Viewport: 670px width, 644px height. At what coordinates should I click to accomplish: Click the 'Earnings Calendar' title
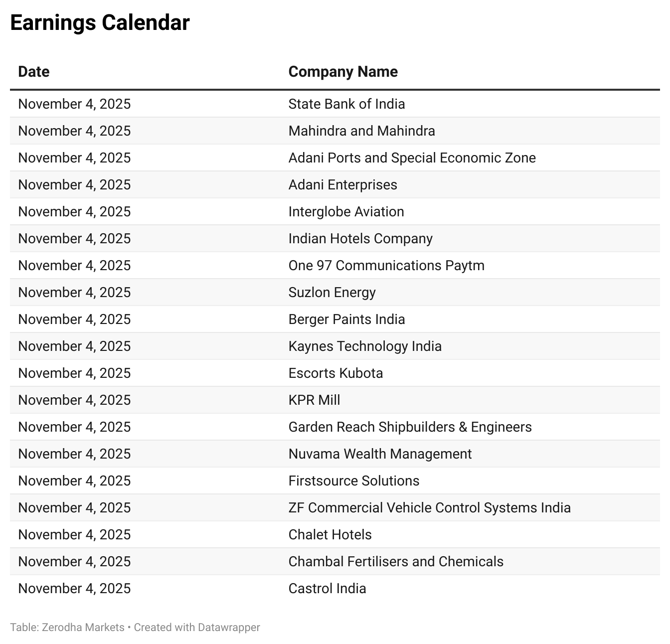(100, 23)
